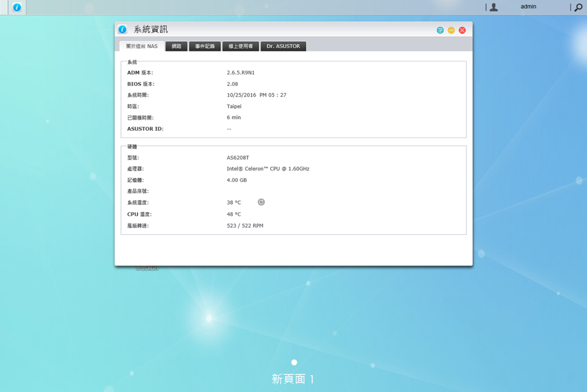Open System Information from the taskbar icon
This screenshot has height=392, width=587.
(x=17, y=7)
